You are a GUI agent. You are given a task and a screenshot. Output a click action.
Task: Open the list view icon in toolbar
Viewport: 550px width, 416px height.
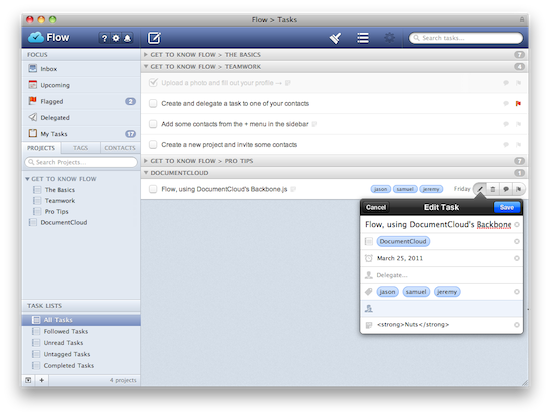pyautogui.click(x=363, y=38)
